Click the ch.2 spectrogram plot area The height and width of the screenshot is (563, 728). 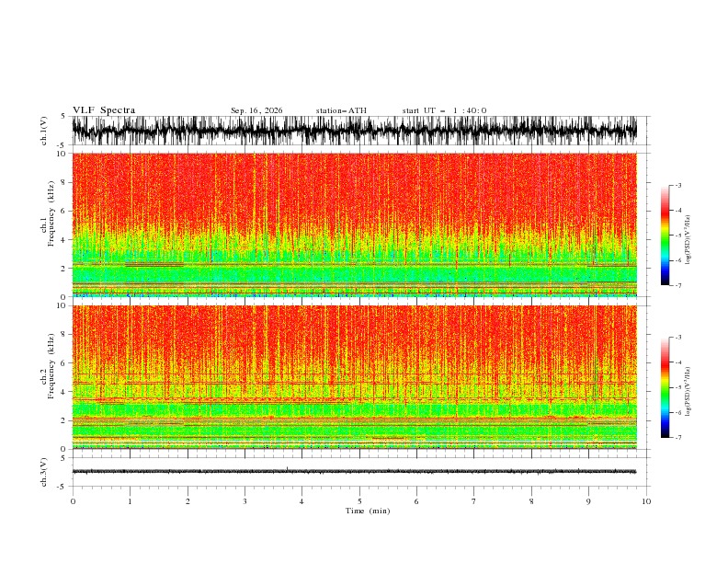pos(355,377)
